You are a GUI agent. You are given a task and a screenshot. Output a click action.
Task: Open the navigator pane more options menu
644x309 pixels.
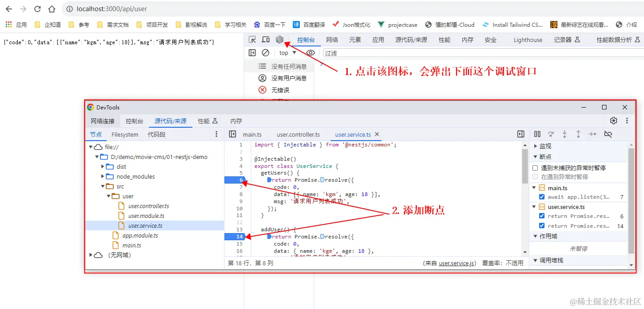point(216,134)
